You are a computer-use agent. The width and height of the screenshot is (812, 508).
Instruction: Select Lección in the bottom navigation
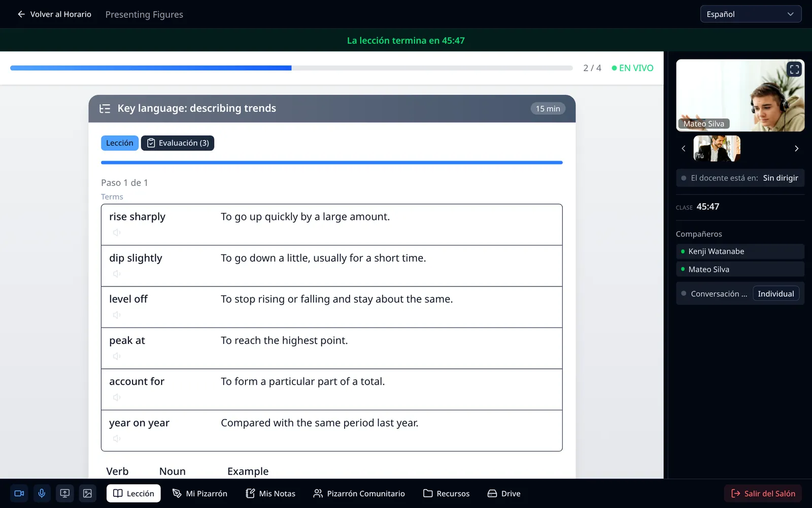tap(133, 493)
